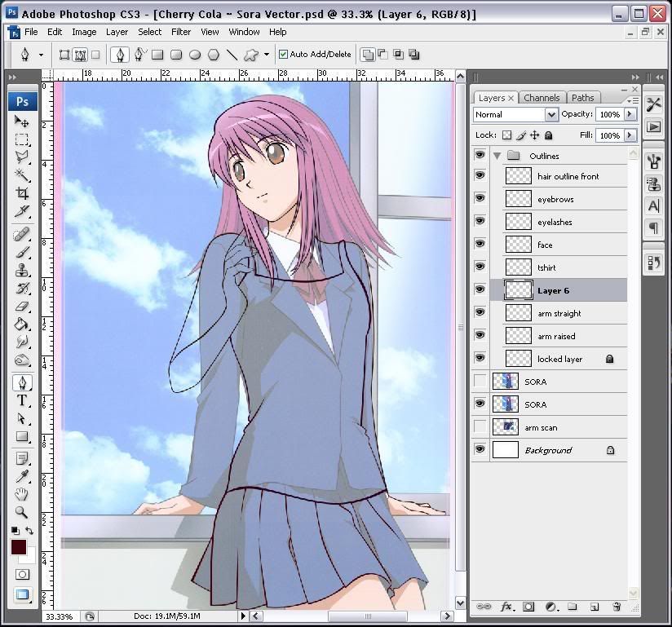Hide the hair outline front layer
The width and height of the screenshot is (672, 627).
(x=480, y=176)
